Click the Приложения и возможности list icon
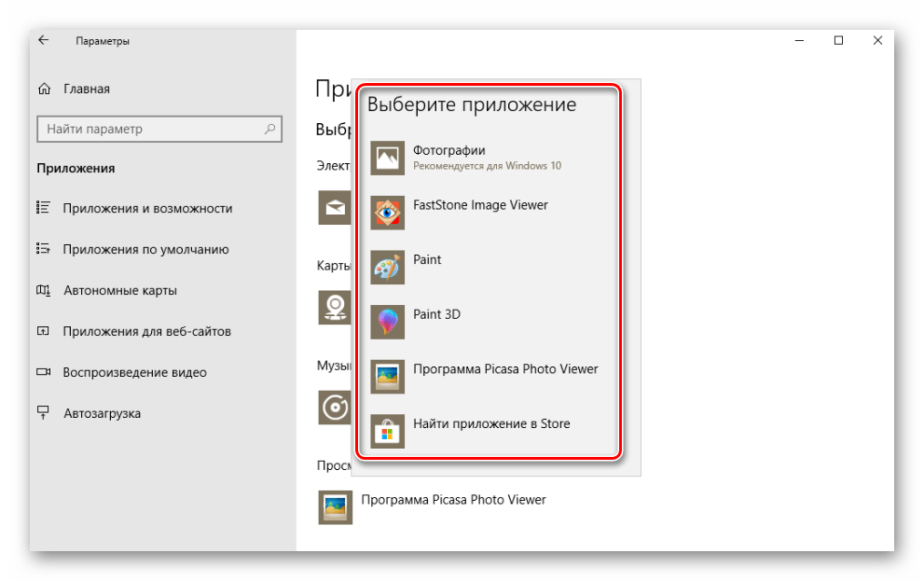Screen dimensions: 924x581 click(43, 207)
